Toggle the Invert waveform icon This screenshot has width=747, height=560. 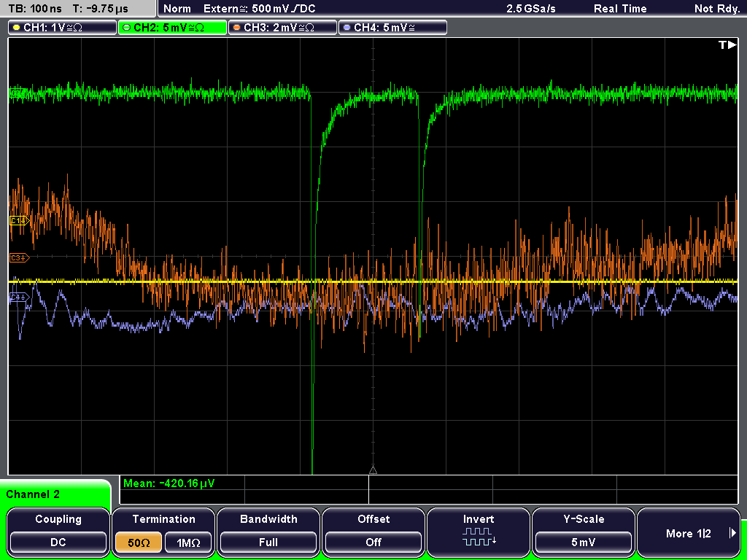479,536
